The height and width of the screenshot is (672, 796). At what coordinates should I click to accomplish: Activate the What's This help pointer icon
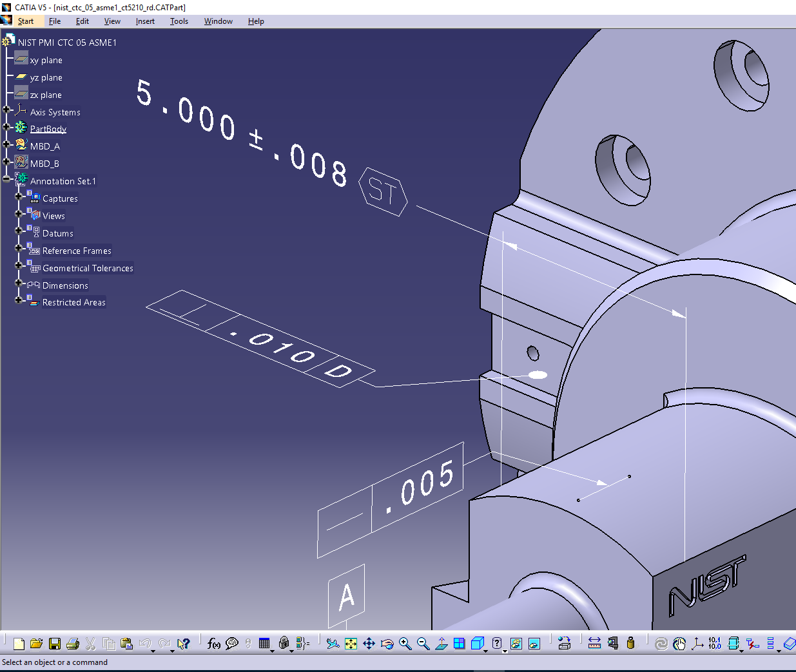184,643
